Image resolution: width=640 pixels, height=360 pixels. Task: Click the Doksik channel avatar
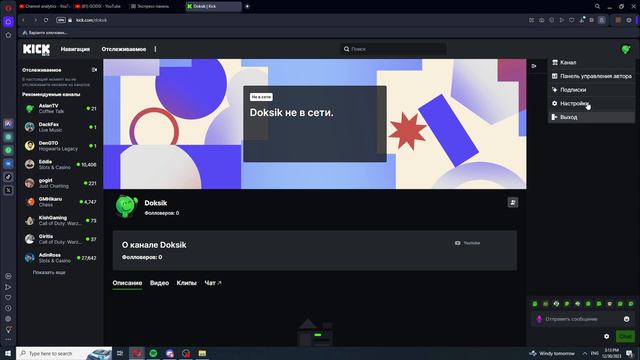[x=126, y=206]
